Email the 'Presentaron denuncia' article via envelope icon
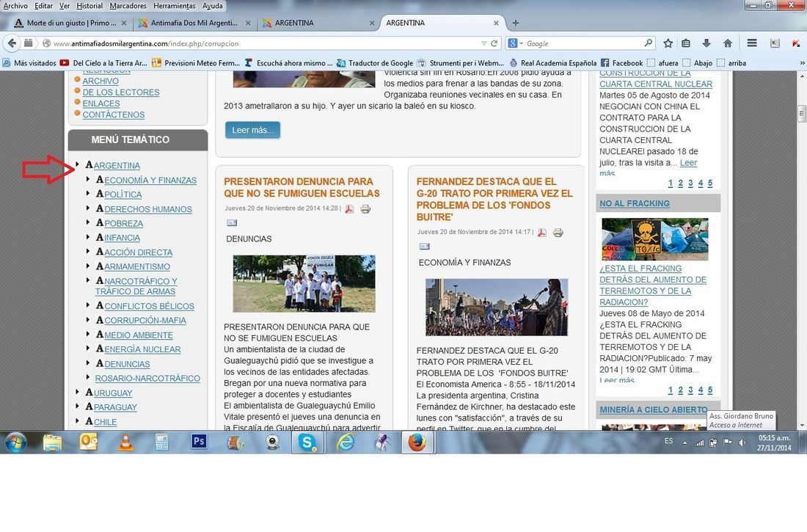The height and width of the screenshot is (532, 807). point(232,222)
